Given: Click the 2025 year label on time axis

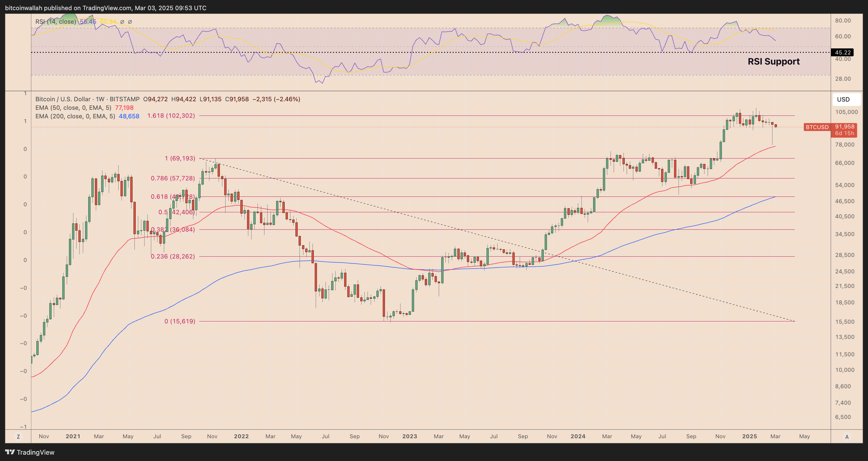Looking at the screenshot, I should point(749,436).
